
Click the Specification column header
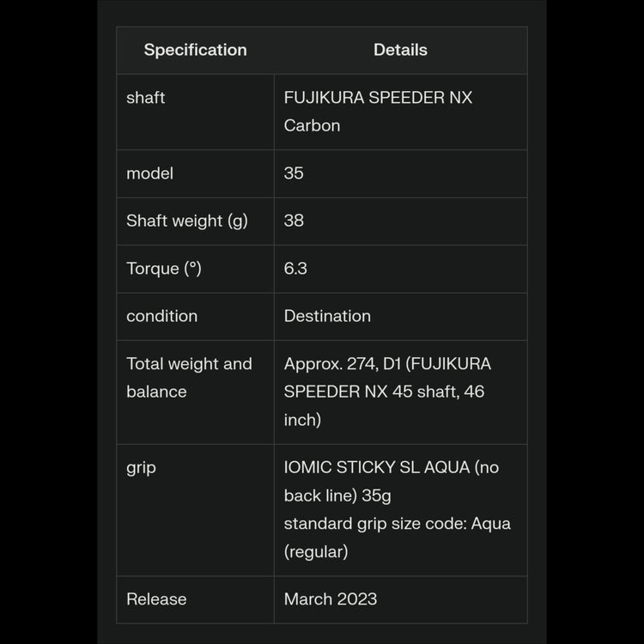click(x=195, y=50)
